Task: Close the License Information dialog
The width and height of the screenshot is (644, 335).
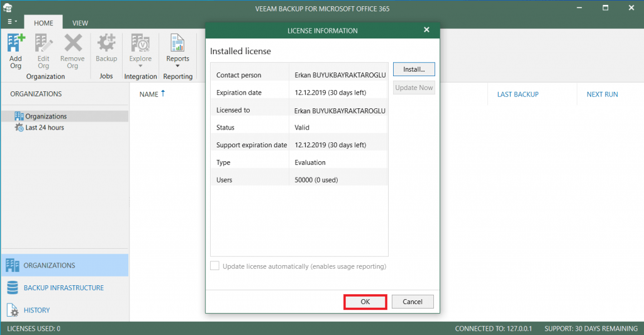Action: tap(426, 30)
